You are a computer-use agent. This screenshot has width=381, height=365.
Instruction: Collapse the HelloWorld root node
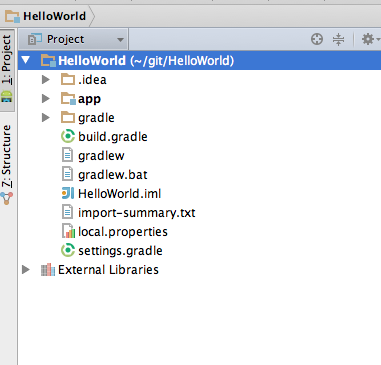pos(26,60)
